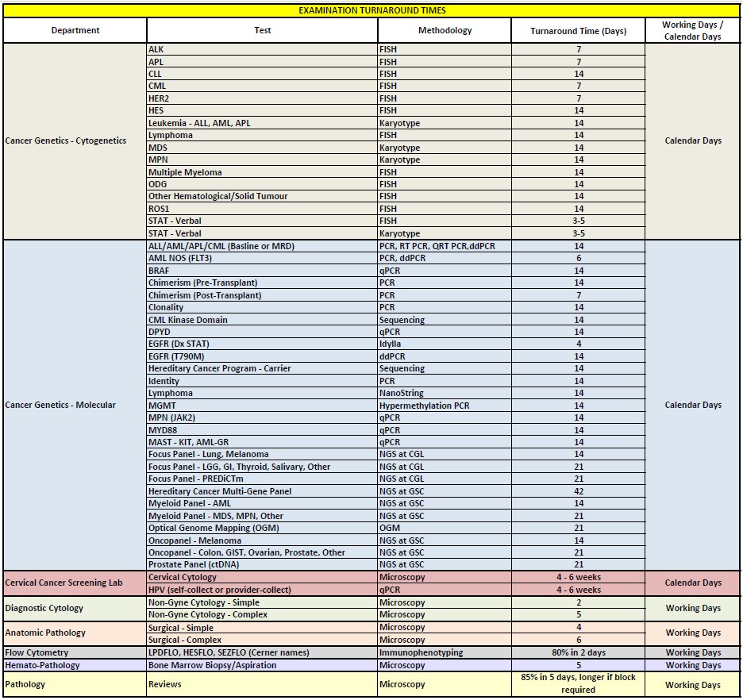Image resolution: width=743 pixels, height=700 pixels.
Task: Click the 'ALK' test cell
Action: (262, 49)
